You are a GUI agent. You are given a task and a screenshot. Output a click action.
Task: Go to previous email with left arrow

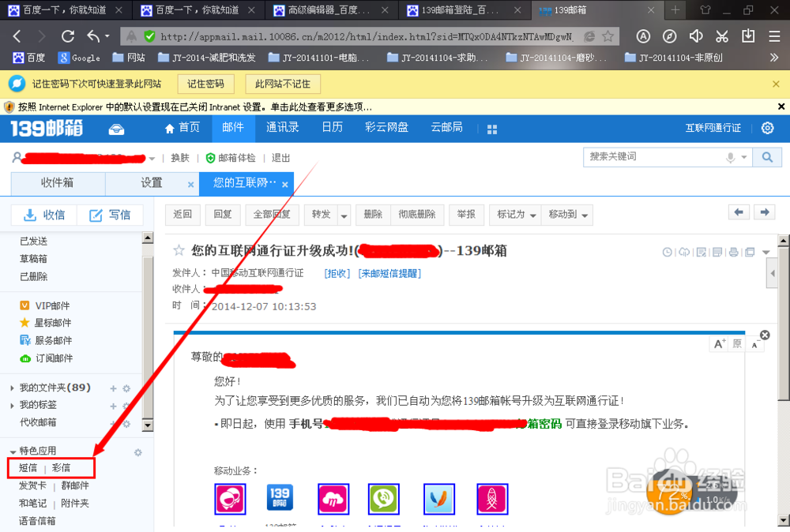pos(739,212)
